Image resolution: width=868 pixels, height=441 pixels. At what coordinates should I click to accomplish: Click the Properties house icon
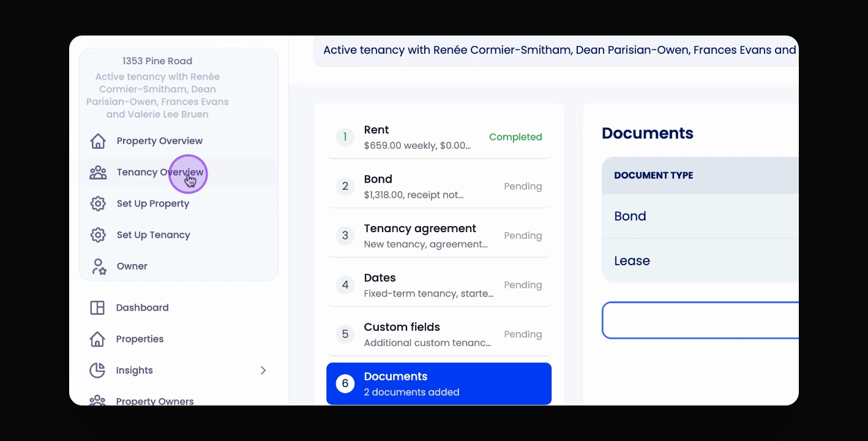tap(97, 339)
